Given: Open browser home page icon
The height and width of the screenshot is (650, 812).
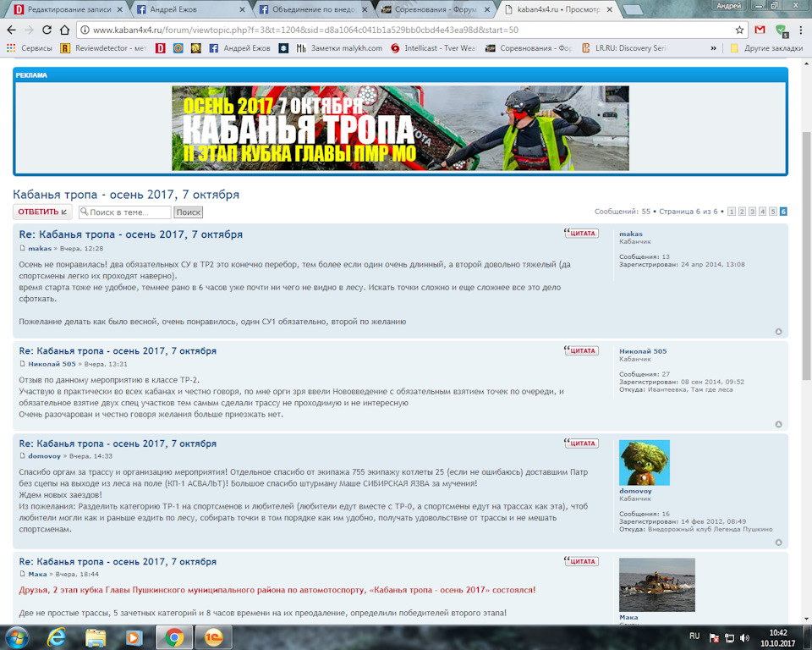Looking at the screenshot, I should point(64,30).
